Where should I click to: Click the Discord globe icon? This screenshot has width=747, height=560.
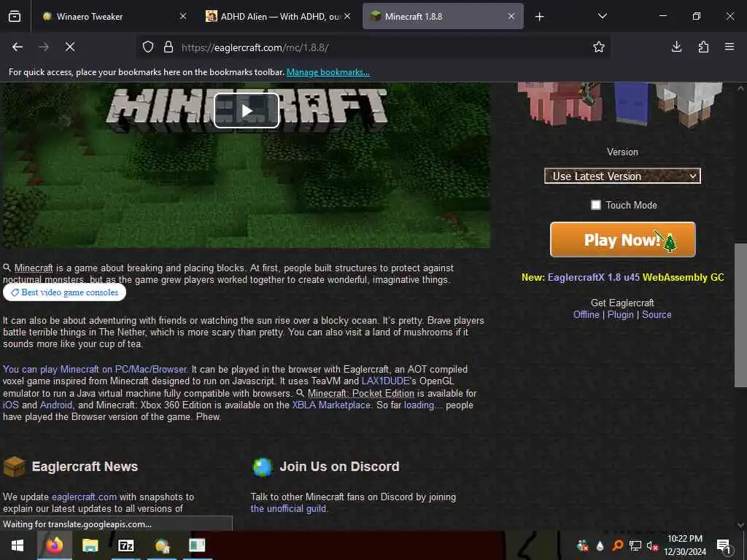click(x=262, y=467)
